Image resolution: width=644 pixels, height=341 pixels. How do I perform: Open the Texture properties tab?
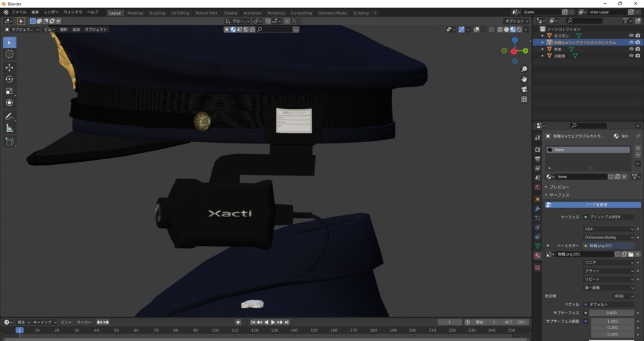click(x=538, y=267)
